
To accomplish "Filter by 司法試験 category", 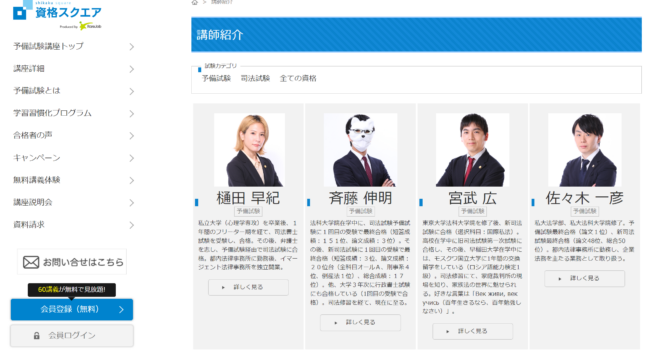I will 255,78.
